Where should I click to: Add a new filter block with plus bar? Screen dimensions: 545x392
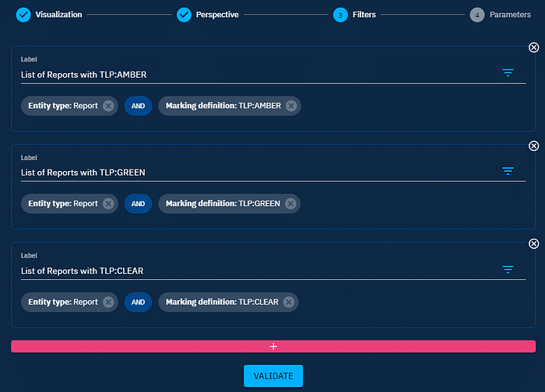[x=272, y=346]
